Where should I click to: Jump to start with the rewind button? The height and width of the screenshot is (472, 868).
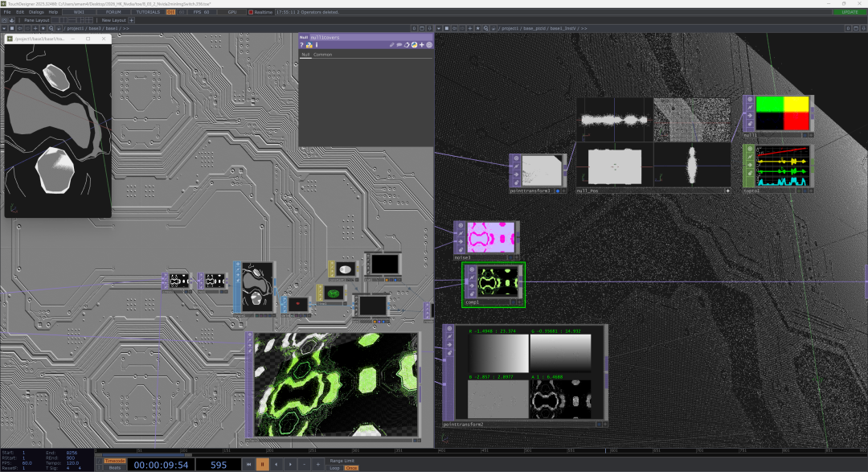point(248,464)
